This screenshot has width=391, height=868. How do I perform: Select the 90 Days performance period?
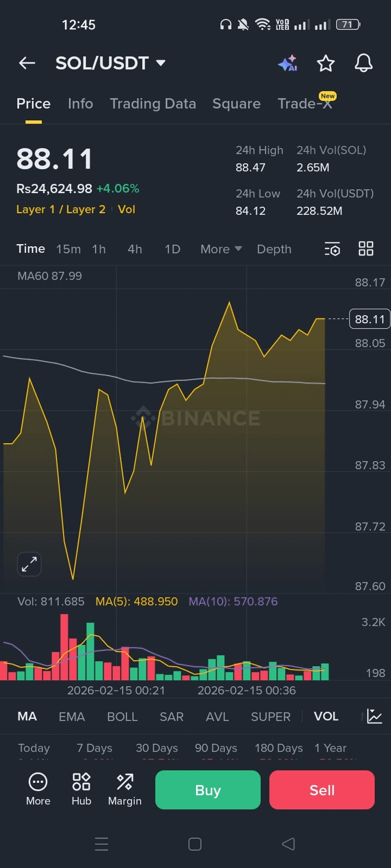tap(216, 748)
